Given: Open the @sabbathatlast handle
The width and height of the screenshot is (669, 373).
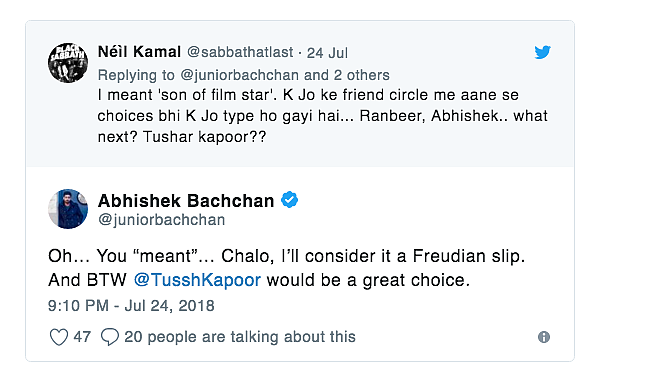Looking at the screenshot, I should point(240,52).
